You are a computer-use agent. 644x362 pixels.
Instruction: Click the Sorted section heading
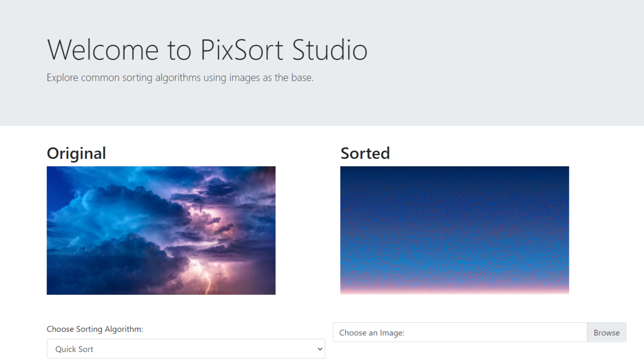[365, 153]
